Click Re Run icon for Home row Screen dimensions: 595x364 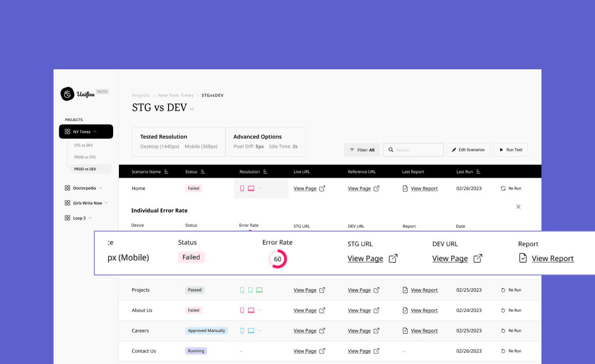click(503, 189)
